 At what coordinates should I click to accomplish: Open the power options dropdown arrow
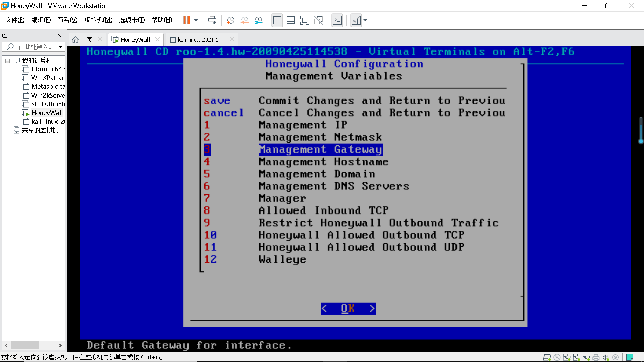click(196, 20)
